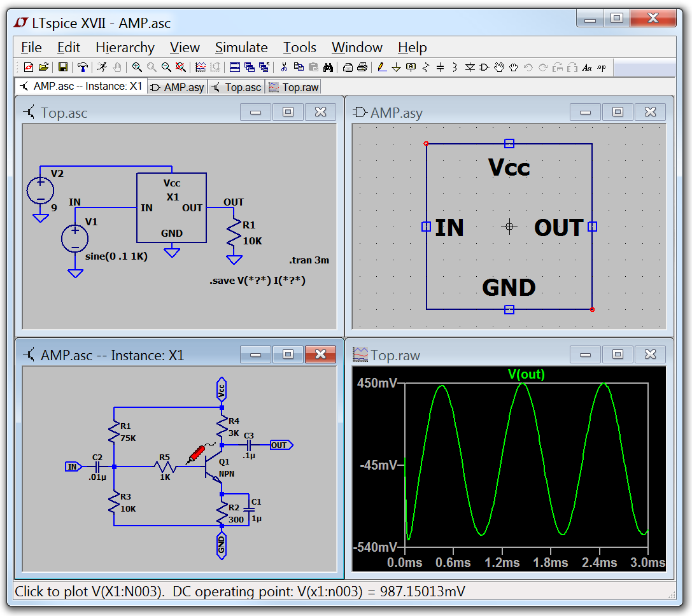Image resolution: width=692 pixels, height=616 pixels.
Task: Click the Run simulation icon
Action: pyautogui.click(x=102, y=67)
